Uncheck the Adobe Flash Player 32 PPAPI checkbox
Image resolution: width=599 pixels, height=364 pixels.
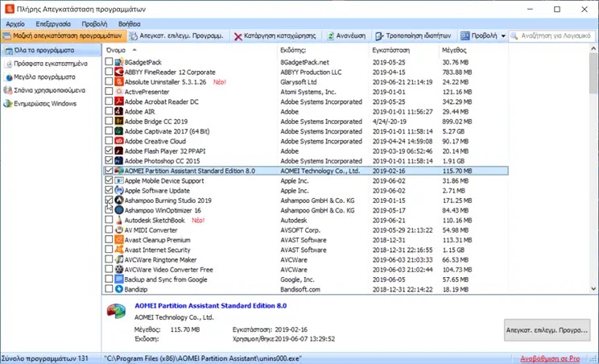click(x=109, y=151)
